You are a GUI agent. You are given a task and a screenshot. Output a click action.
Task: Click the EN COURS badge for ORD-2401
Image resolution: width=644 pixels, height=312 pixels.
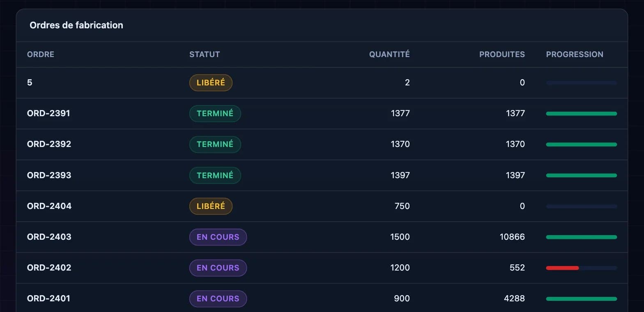(218, 298)
